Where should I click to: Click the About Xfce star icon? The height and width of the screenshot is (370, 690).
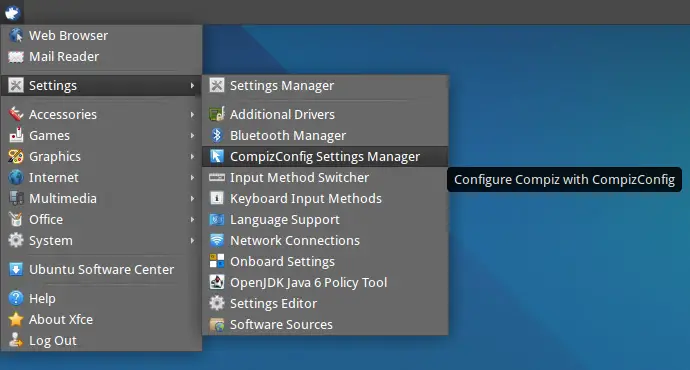point(16,319)
